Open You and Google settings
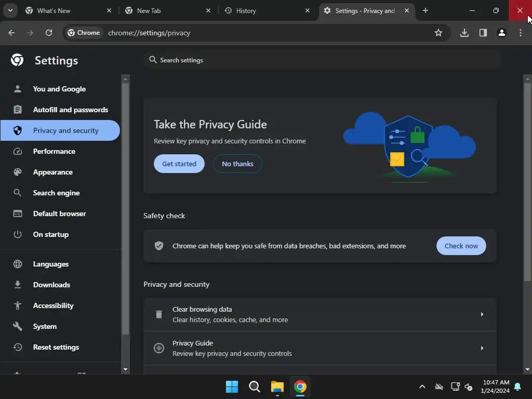Screen dimensions: 532x399 pos(59,89)
